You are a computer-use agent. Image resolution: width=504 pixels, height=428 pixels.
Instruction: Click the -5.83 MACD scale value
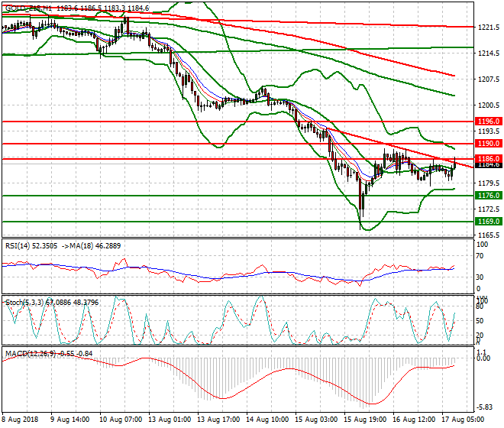coord(485,407)
